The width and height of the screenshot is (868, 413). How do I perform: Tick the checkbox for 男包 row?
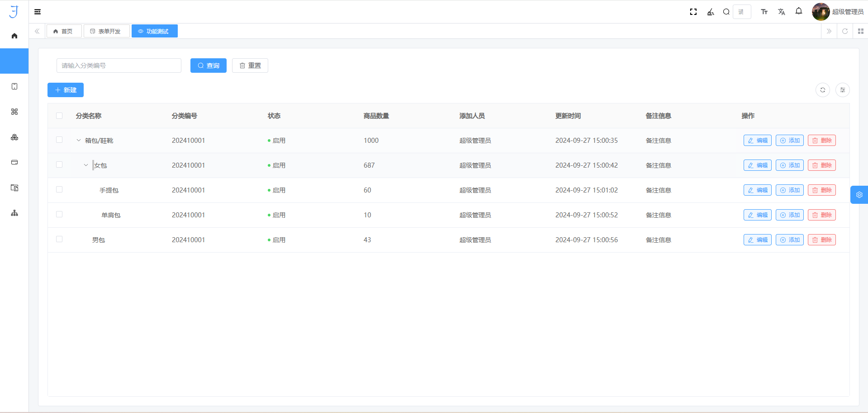(59, 239)
